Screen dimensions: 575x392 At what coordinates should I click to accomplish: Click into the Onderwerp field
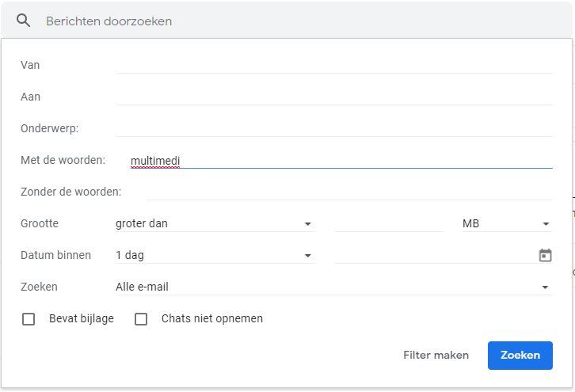click(x=334, y=129)
